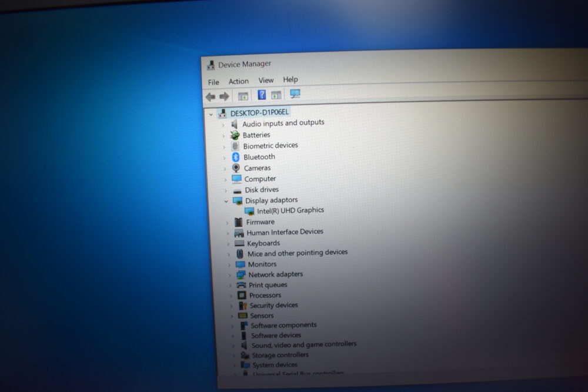
Task: Click the Human Interface Devices icon
Action: [239, 233]
